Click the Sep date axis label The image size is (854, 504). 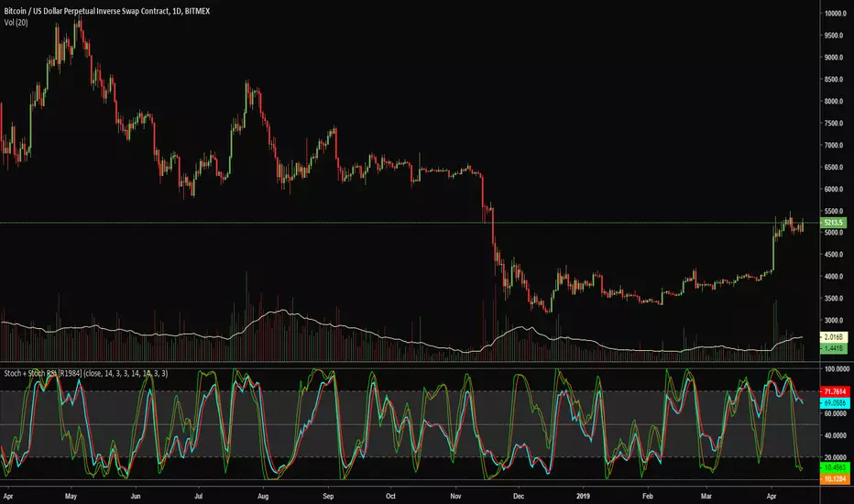point(328,497)
